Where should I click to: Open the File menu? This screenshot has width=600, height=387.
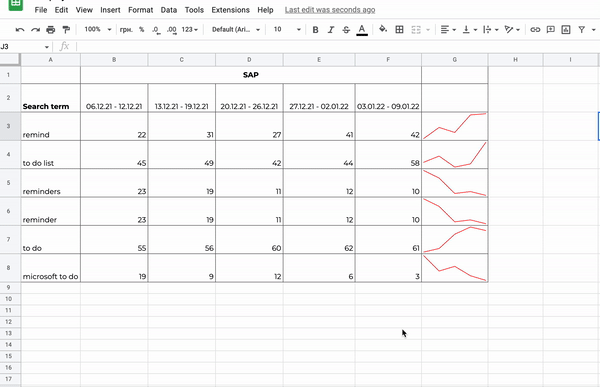(41, 10)
